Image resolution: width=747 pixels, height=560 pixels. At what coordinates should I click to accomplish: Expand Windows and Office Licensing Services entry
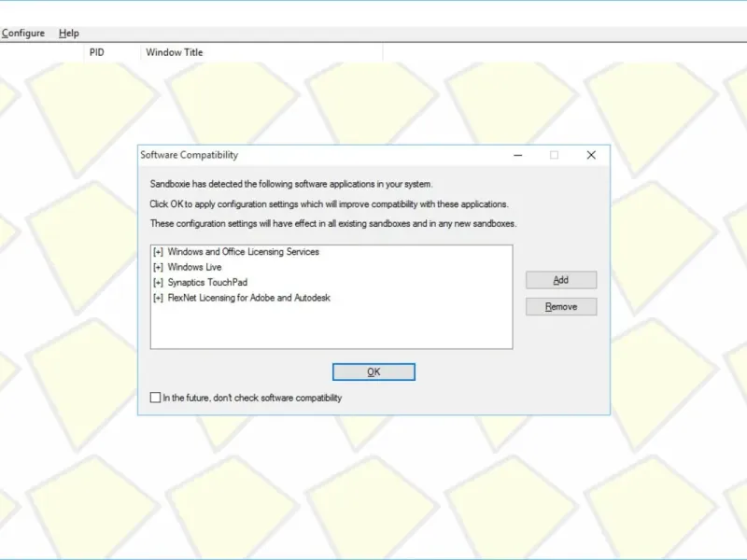click(x=158, y=252)
